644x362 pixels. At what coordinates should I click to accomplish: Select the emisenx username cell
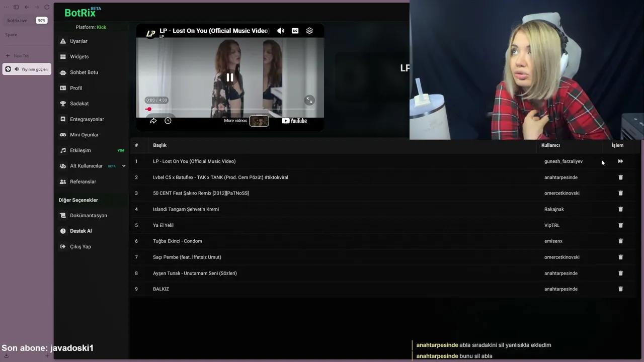[x=553, y=241]
